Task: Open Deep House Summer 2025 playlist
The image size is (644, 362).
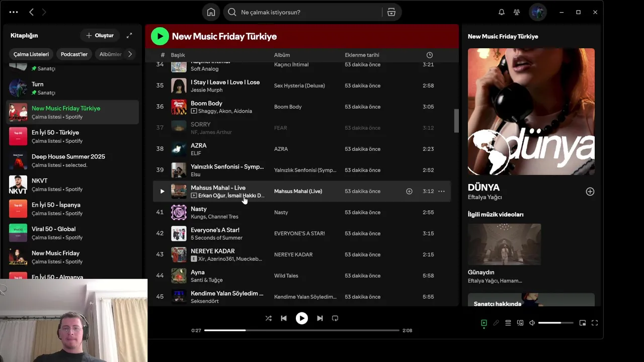Action: pyautogui.click(x=72, y=160)
